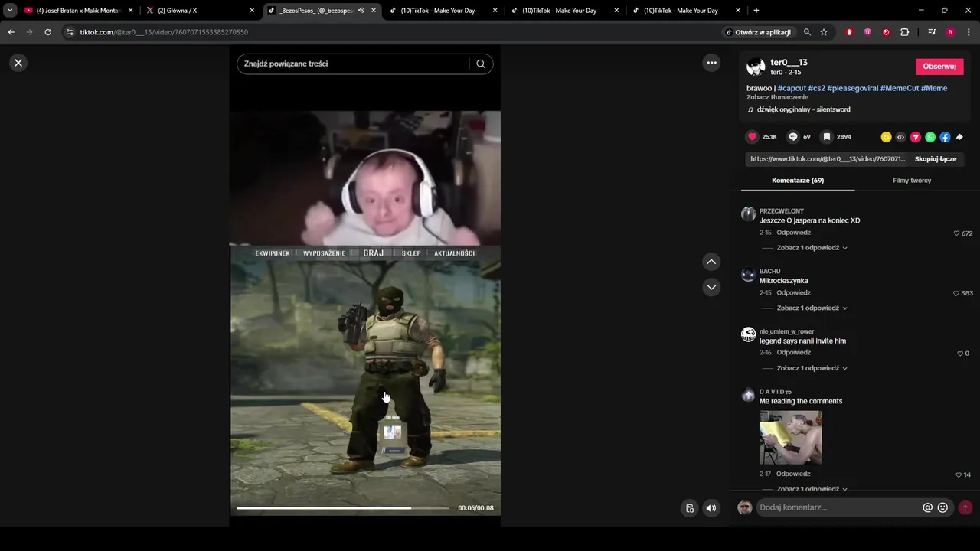980x551 pixels.
Task: Mute the video with speaker icon
Action: pyautogui.click(x=711, y=508)
